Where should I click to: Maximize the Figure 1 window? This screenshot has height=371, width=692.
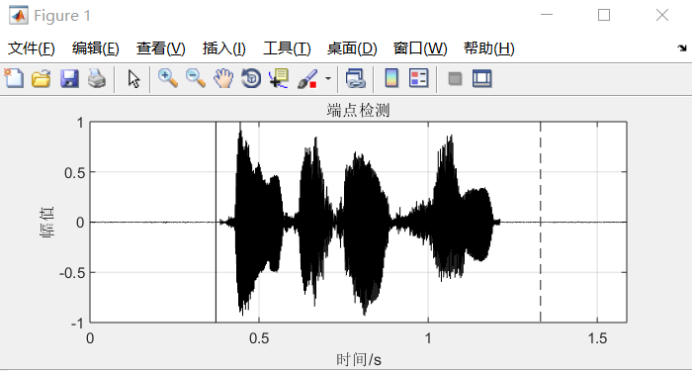point(604,15)
